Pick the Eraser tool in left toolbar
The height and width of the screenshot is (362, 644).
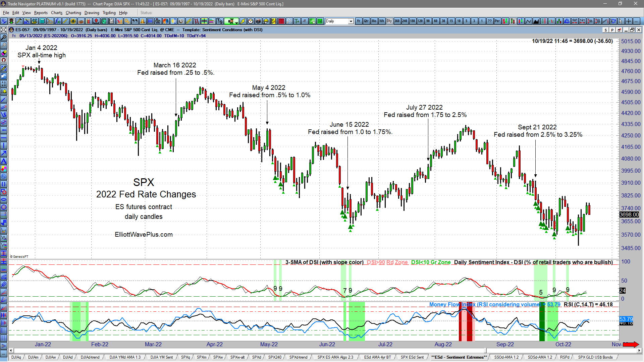pos(4,53)
